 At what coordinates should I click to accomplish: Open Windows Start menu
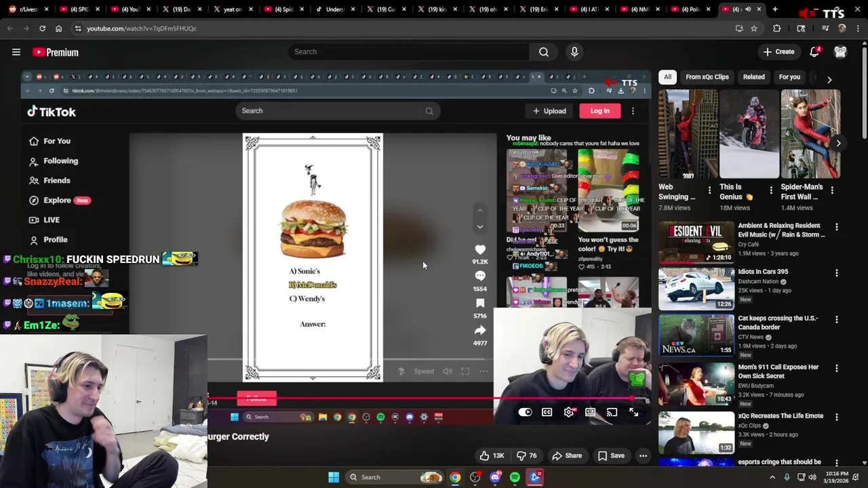(334, 477)
